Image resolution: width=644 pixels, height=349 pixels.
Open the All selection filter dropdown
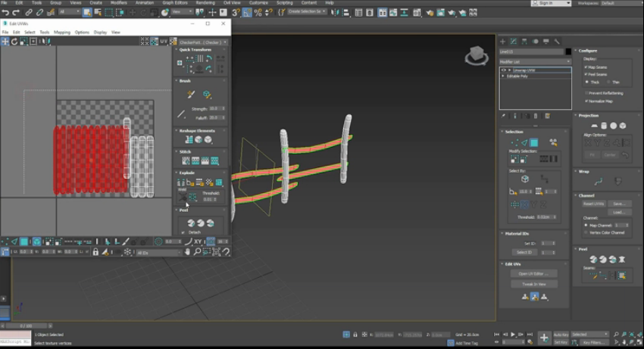69,12
